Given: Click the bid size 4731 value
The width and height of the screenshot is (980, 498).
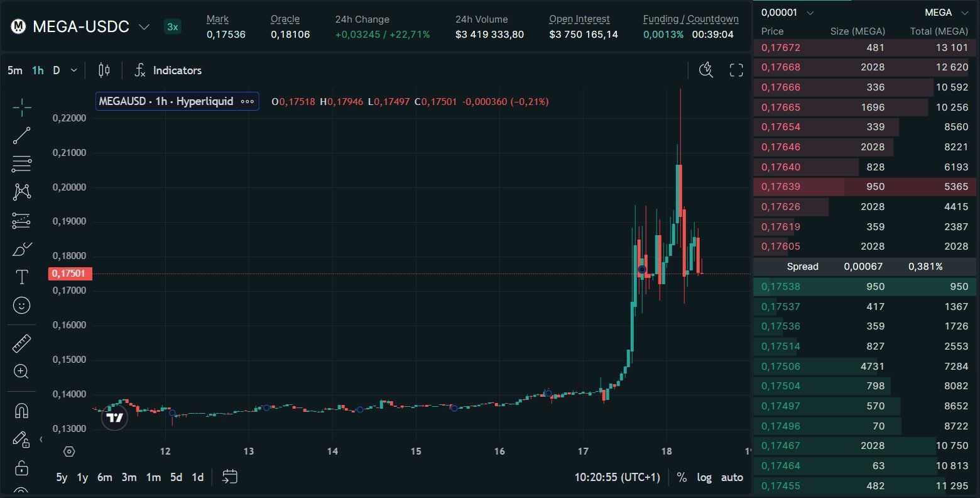Looking at the screenshot, I should pyautogui.click(x=873, y=366).
